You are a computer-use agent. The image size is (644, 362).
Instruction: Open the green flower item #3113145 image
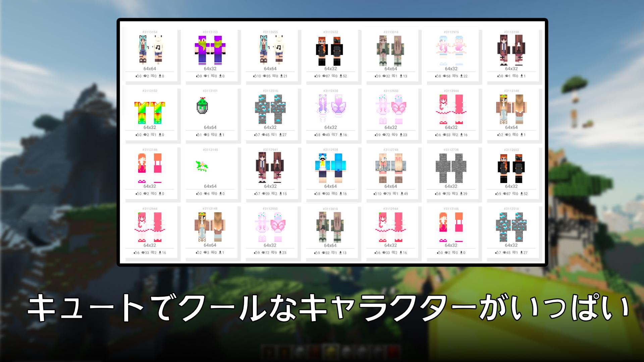click(202, 166)
